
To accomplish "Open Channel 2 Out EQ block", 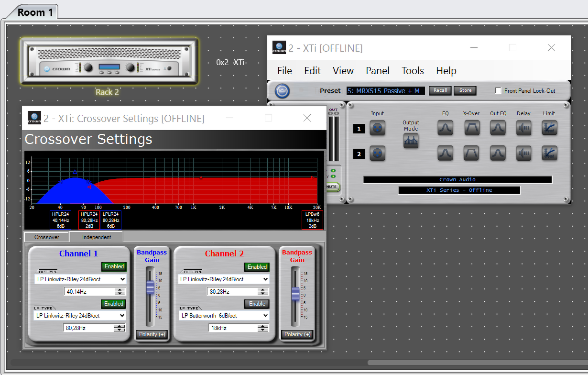I will coord(498,153).
